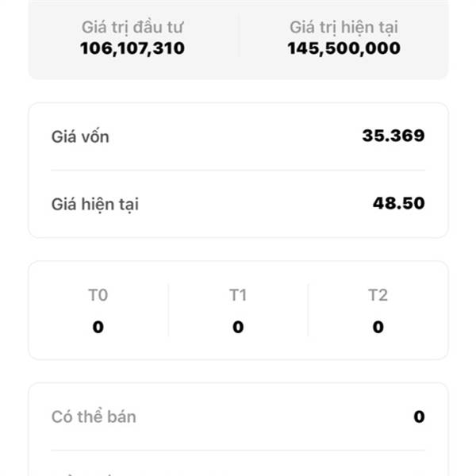Click the vertical divider between T1 and T2

(x=308, y=310)
